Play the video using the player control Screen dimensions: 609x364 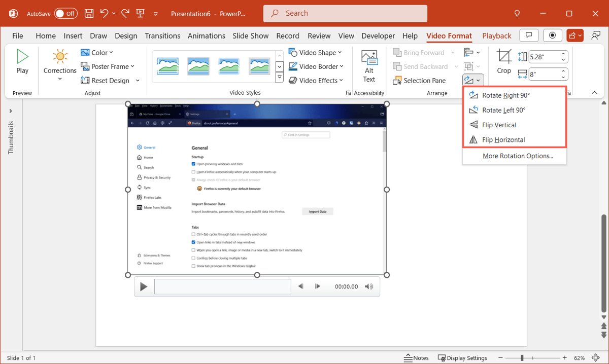click(144, 287)
